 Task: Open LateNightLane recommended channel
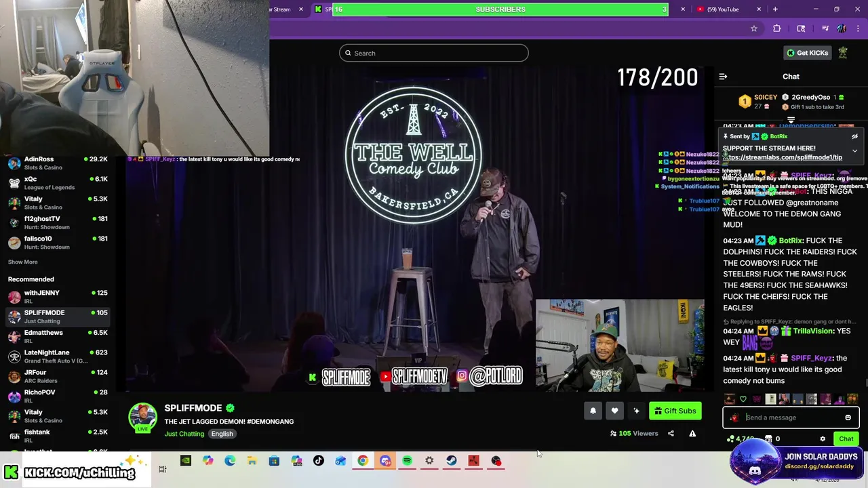(57, 357)
